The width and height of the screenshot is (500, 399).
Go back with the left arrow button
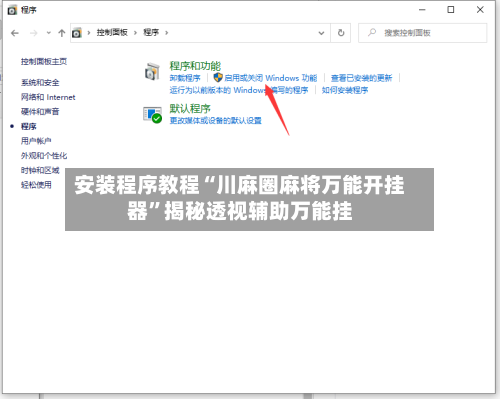point(15,33)
